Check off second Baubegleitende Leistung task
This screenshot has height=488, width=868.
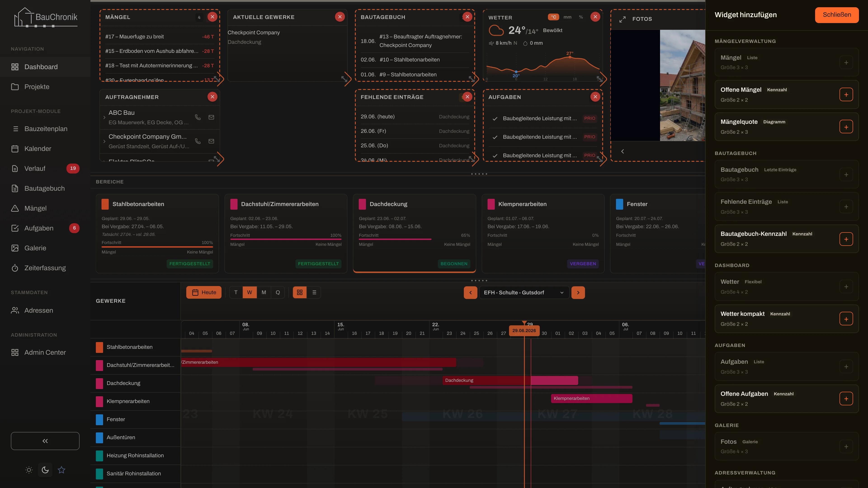pyautogui.click(x=495, y=137)
